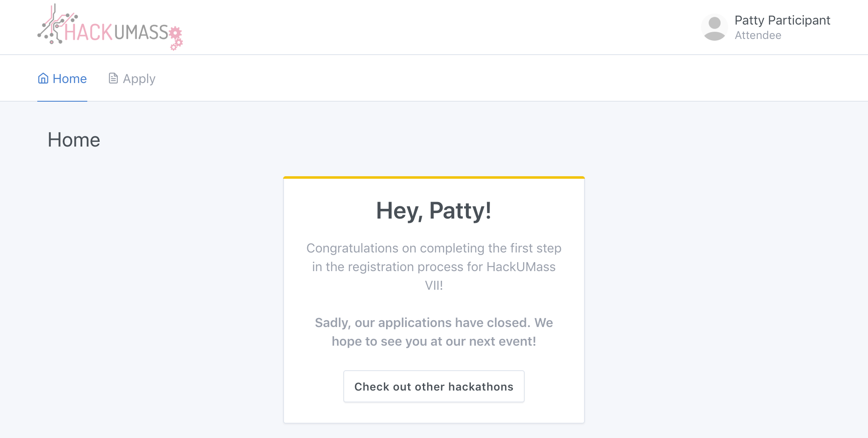Image resolution: width=868 pixels, height=438 pixels.
Task: Click the Attendee role label
Action: pyautogui.click(x=758, y=36)
